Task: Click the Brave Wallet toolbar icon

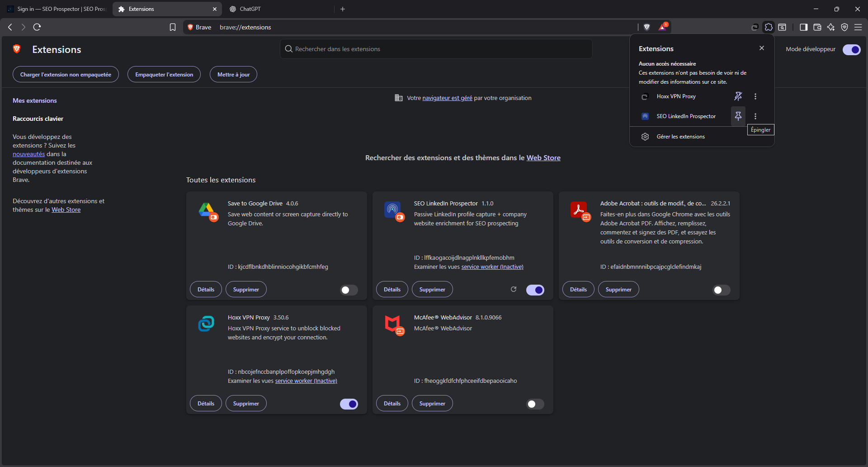Action: pyautogui.click(x=817, y=27)
